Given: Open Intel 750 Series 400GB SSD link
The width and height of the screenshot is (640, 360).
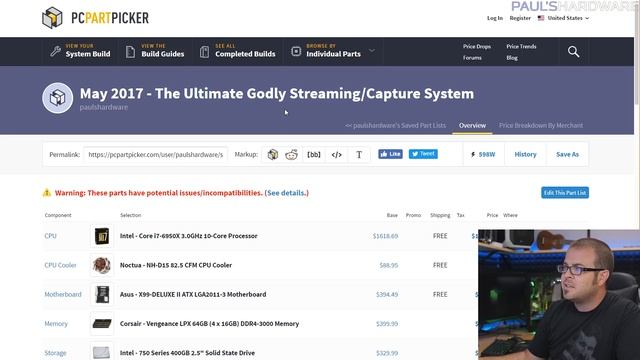Looking at the screenshot, I should 187,353.
